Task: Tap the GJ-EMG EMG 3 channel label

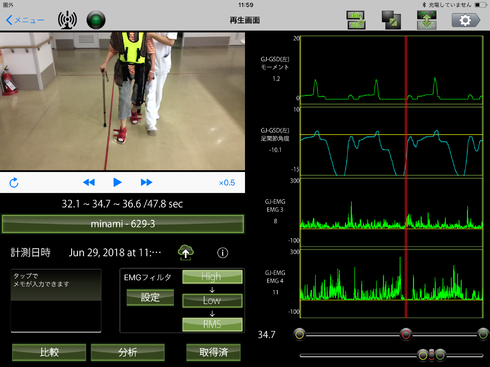Action: pos(275,206)
